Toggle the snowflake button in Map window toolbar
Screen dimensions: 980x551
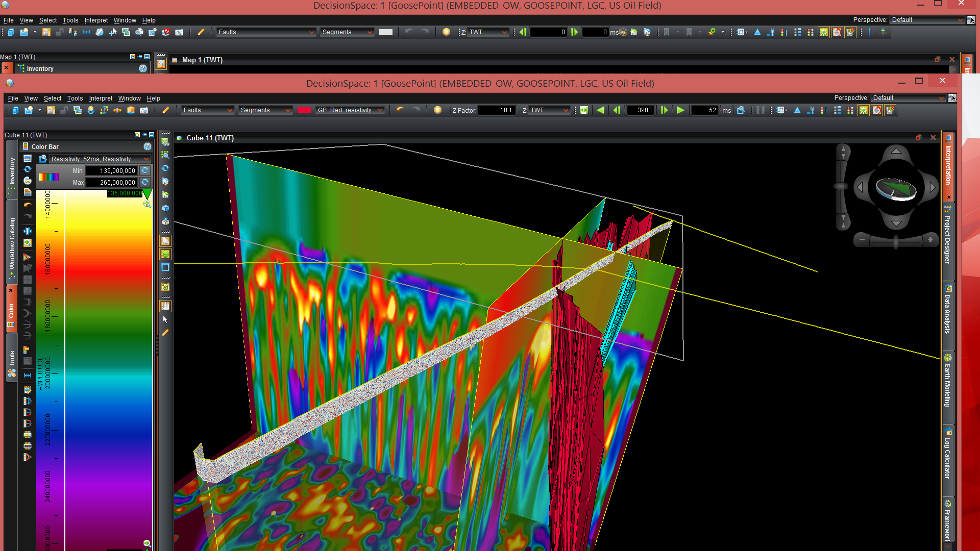pos(824,32)
